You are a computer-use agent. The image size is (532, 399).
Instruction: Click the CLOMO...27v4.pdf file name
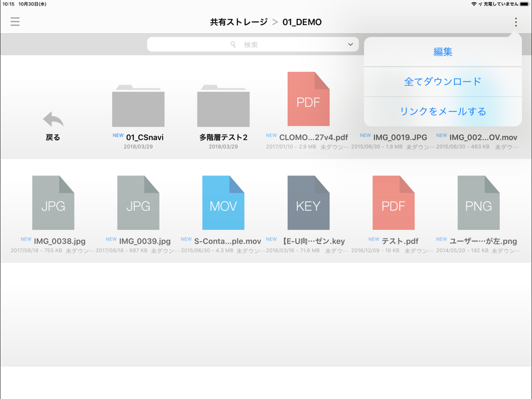[313, 137]
